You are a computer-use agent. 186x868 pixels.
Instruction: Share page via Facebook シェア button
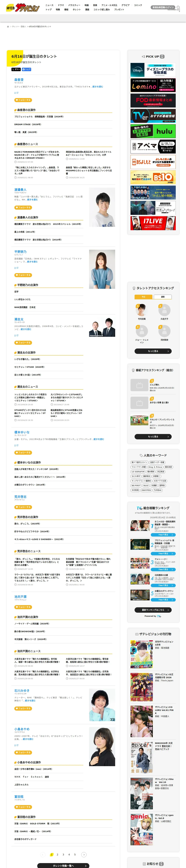(x=27, y=69)
